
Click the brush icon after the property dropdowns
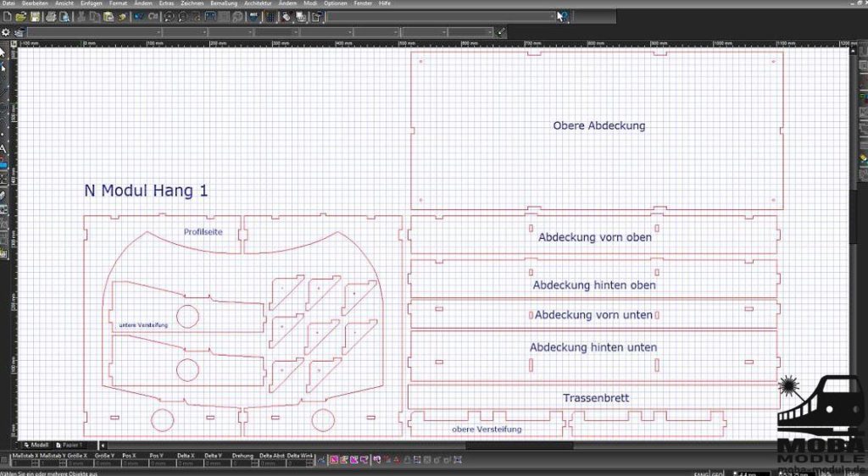[501, 32]
